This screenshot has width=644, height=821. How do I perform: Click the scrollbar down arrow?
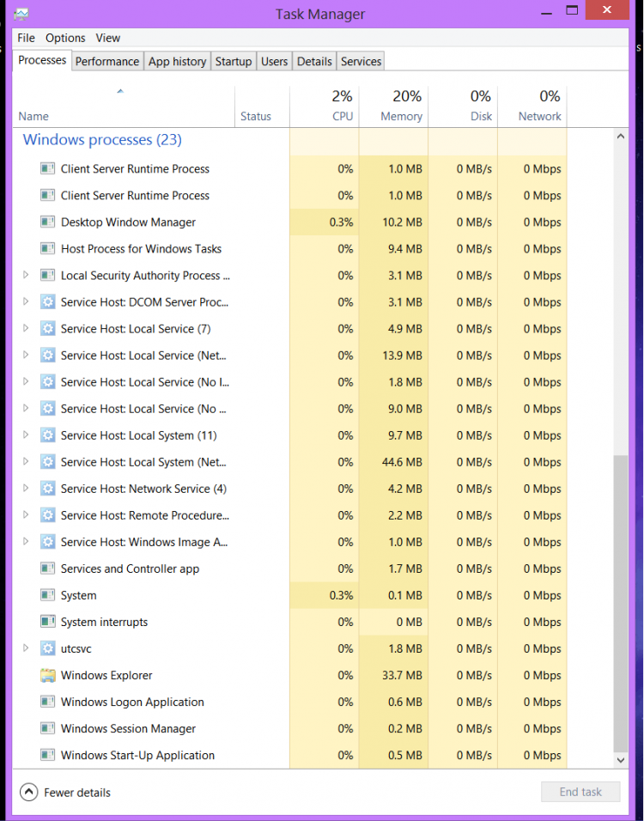pyautogui.click(x=621, y=760)
